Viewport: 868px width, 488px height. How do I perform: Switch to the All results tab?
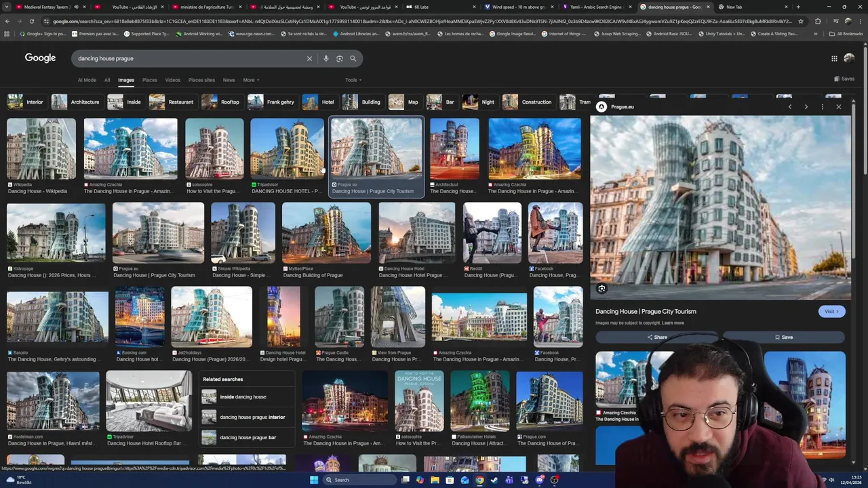coord(107,80)
